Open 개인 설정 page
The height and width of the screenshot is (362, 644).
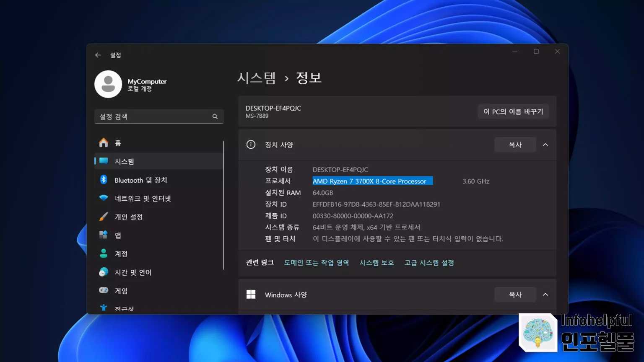click(159, 217)
